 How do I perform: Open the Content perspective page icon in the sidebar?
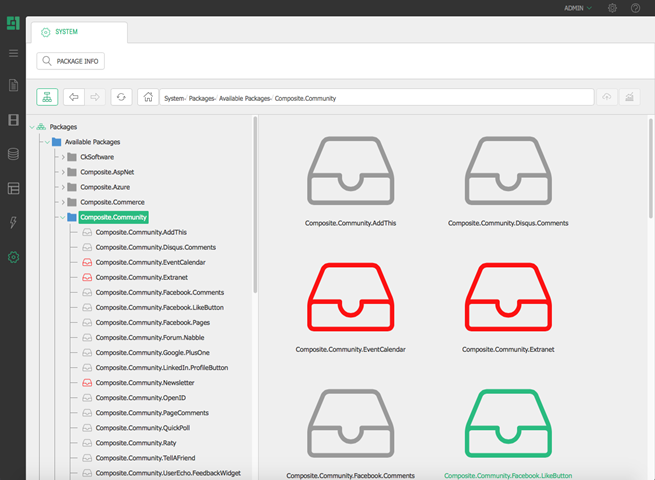(13, 86)
